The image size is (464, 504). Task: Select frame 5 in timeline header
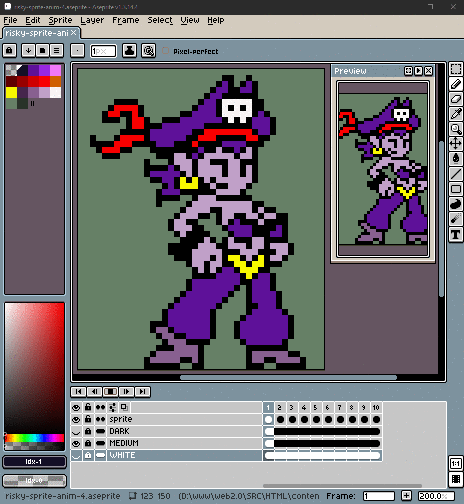pos(316,407)
